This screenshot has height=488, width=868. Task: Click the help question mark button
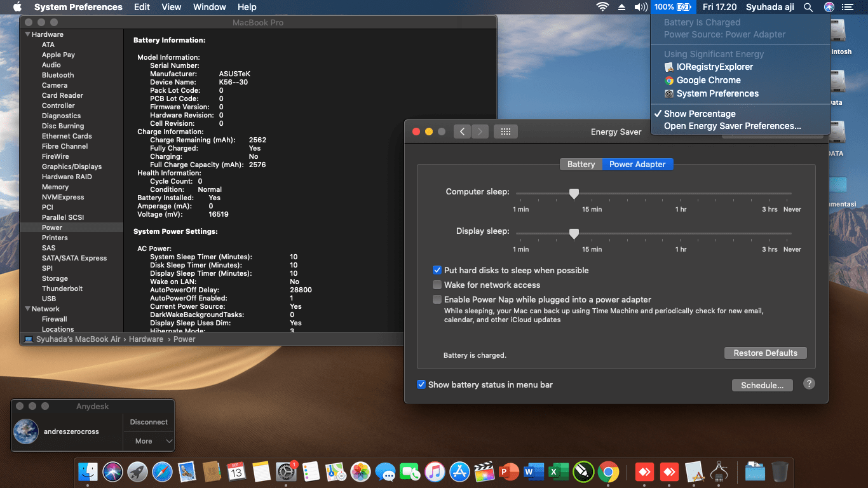[809, 384]
